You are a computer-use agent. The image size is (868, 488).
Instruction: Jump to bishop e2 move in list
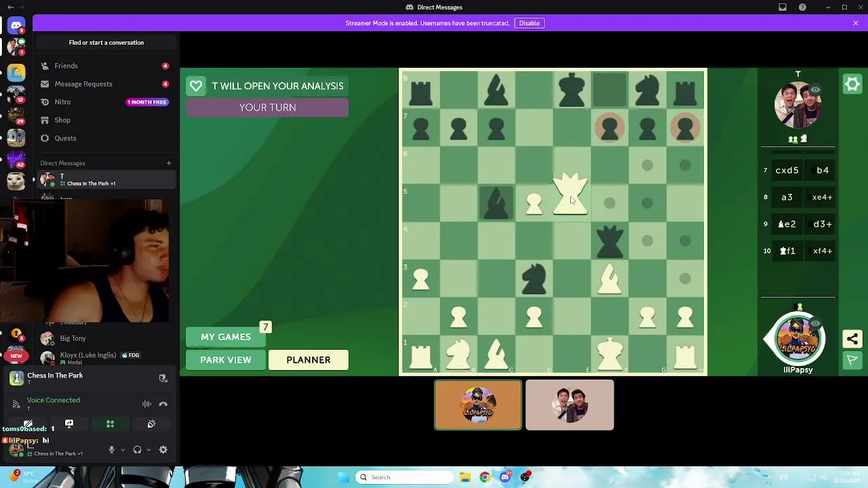click(x=787, y=224)
